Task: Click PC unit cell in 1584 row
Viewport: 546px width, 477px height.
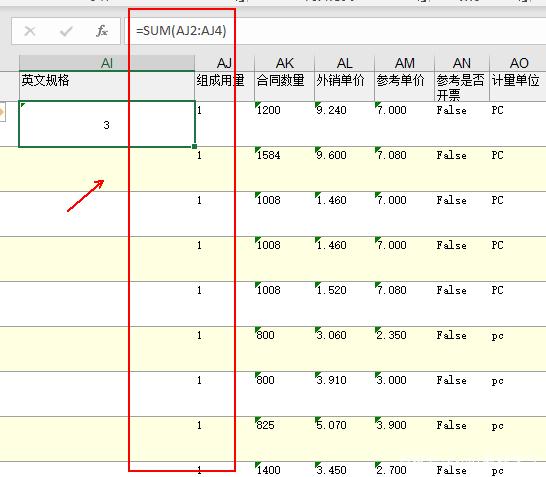Action: tap(518, 169)
